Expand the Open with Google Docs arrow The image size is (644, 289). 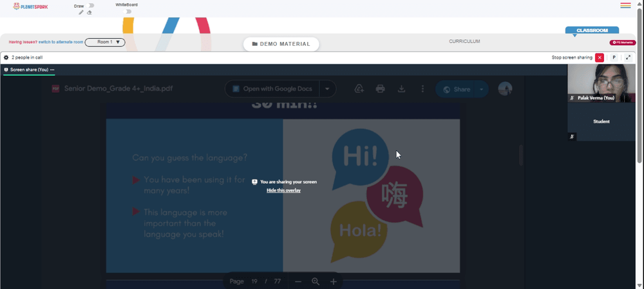[x=327, y=89]
